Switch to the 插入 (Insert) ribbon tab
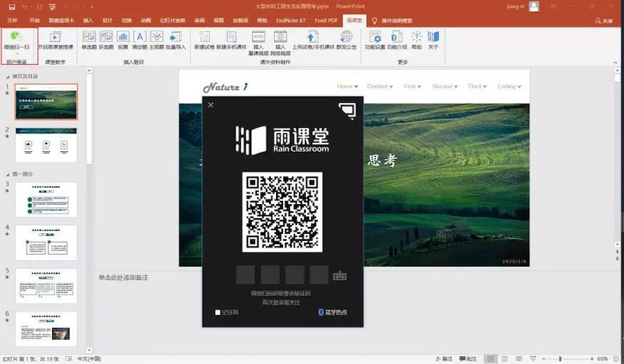The image size is (624, 364). click(88, 20)
